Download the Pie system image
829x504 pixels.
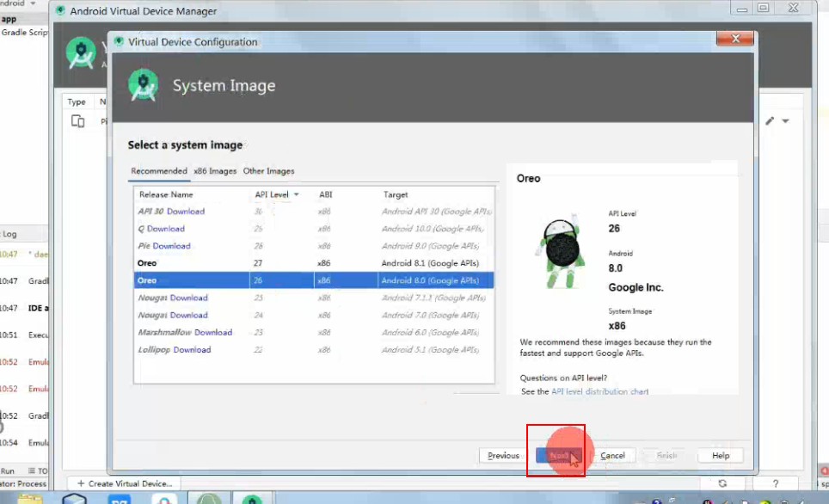click(x=171, y=246)
